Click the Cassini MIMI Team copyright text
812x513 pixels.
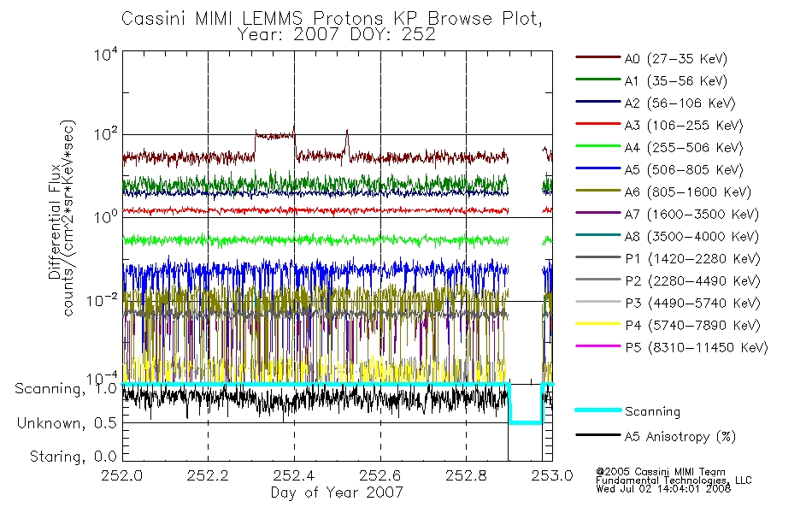(660, 472)
